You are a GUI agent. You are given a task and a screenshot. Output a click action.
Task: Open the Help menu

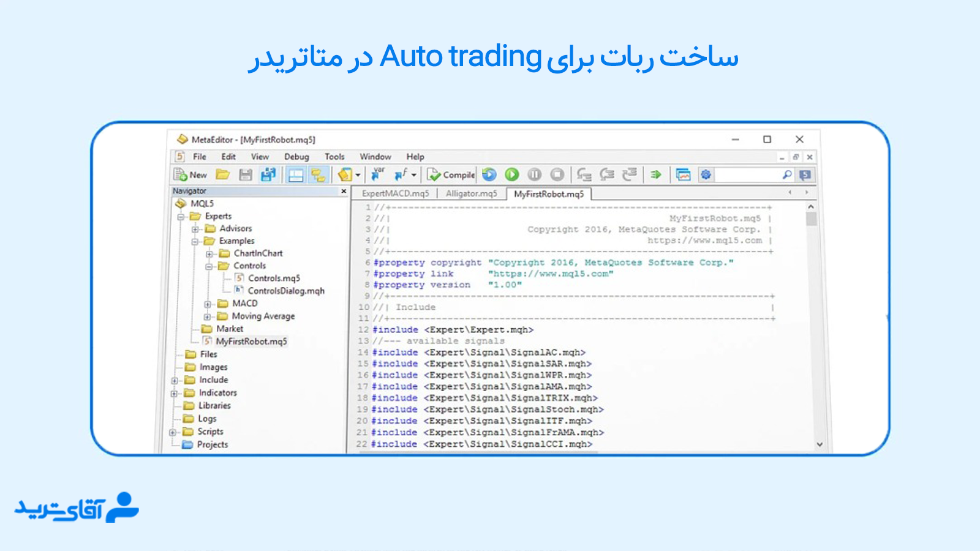[x=415, y=157]
